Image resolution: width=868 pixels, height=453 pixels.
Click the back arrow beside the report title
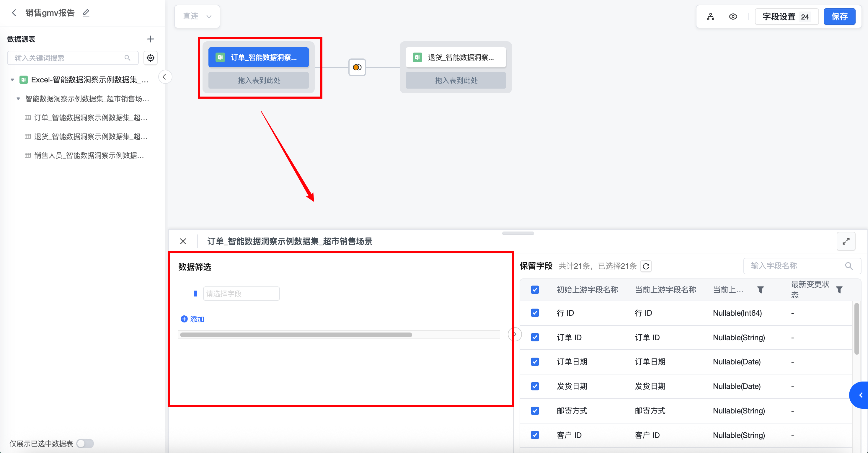[14, 13]
